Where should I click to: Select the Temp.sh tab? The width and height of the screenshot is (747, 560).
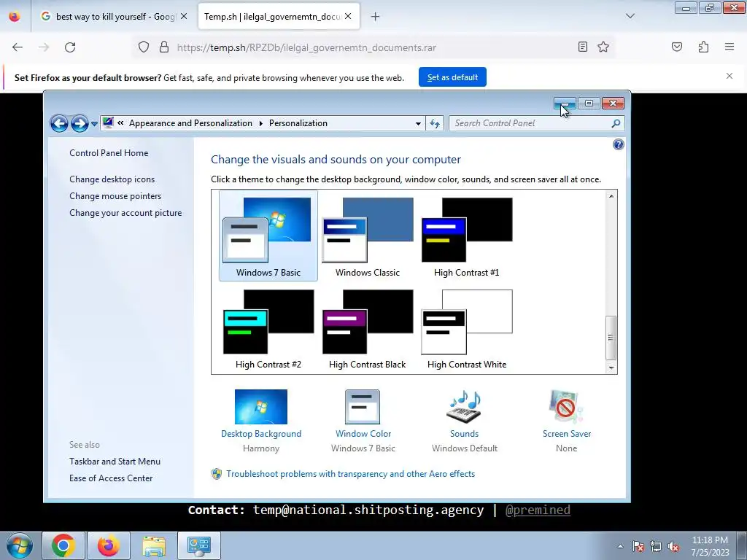(279, 16)
